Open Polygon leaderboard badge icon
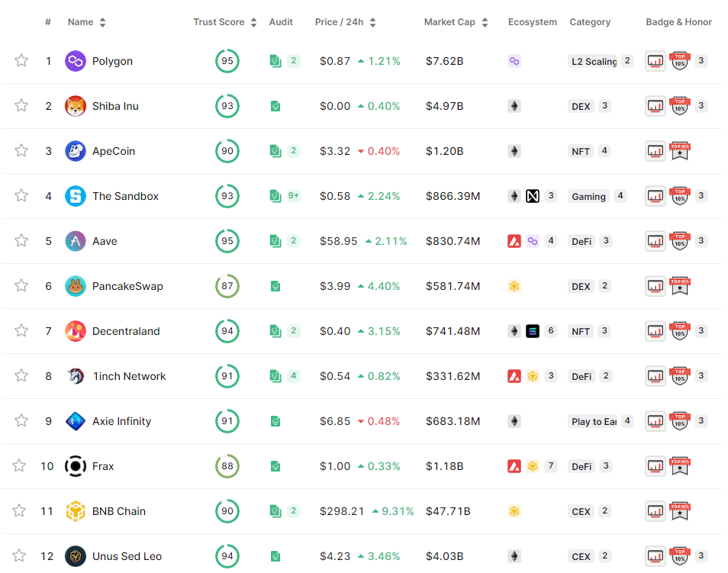728x573 pixels. click(x=655, y=61)
